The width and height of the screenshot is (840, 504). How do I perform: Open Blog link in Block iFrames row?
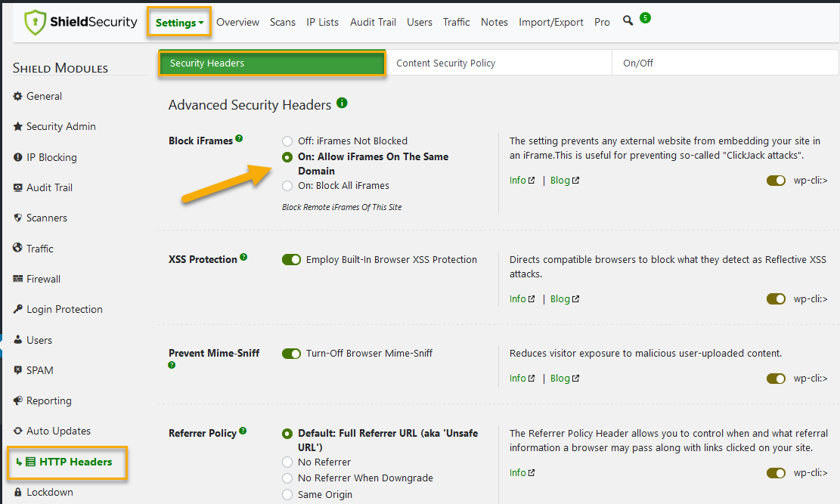point(565,181)
